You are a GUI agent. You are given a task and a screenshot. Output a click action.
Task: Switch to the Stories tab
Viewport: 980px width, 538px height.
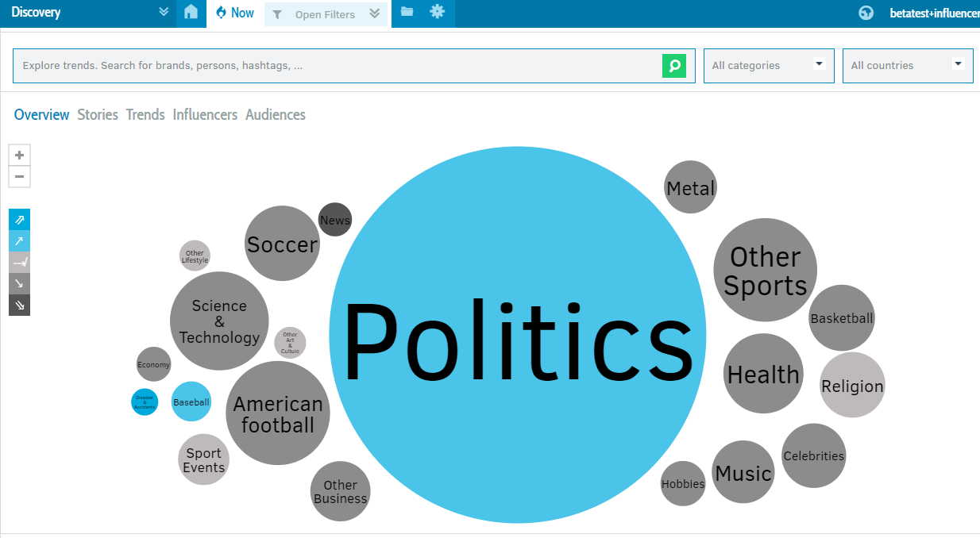point(98,115)
